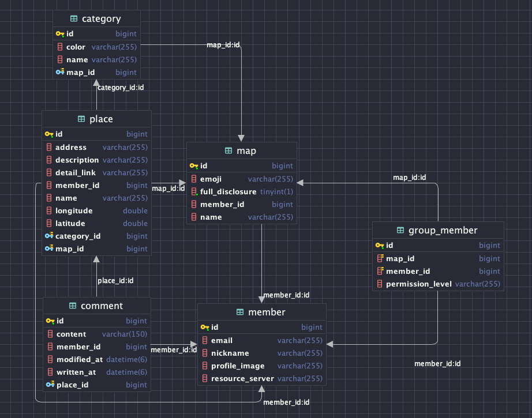Viewport: 532px width, 418px height.
Task: Click the place longitude column row
Action: click(x=97, y=210)
